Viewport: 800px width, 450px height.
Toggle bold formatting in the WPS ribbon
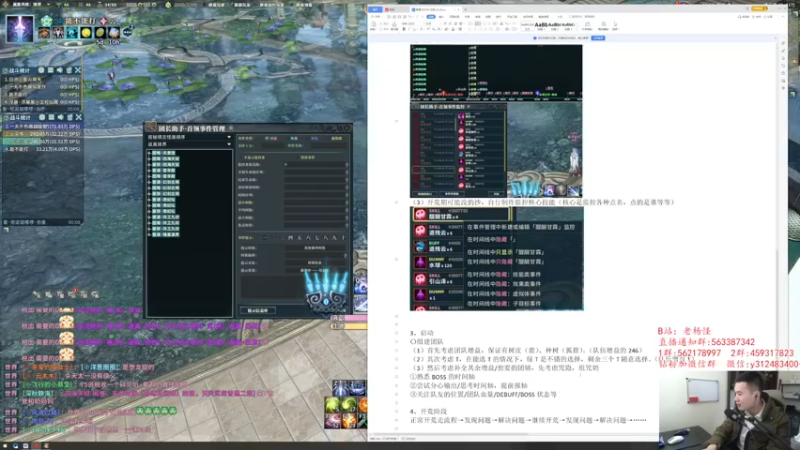point(404,29)
